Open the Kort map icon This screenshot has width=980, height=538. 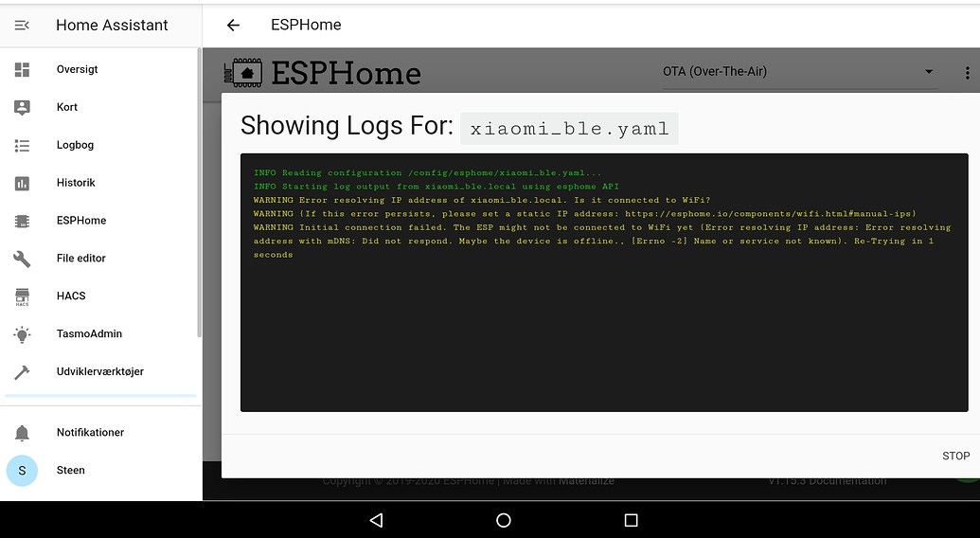click(x=22, y=107)
